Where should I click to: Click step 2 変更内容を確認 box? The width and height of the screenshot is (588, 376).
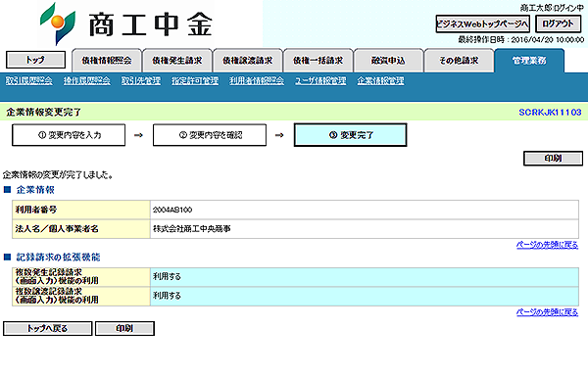(x=210, y=135)
